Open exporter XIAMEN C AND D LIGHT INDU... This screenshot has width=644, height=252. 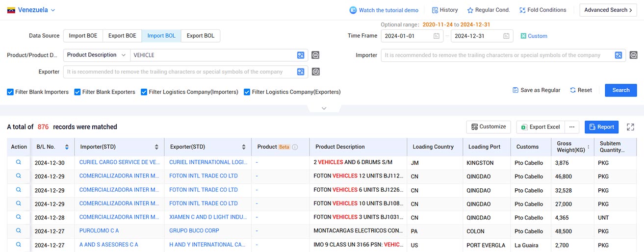(x=207, y=217)
